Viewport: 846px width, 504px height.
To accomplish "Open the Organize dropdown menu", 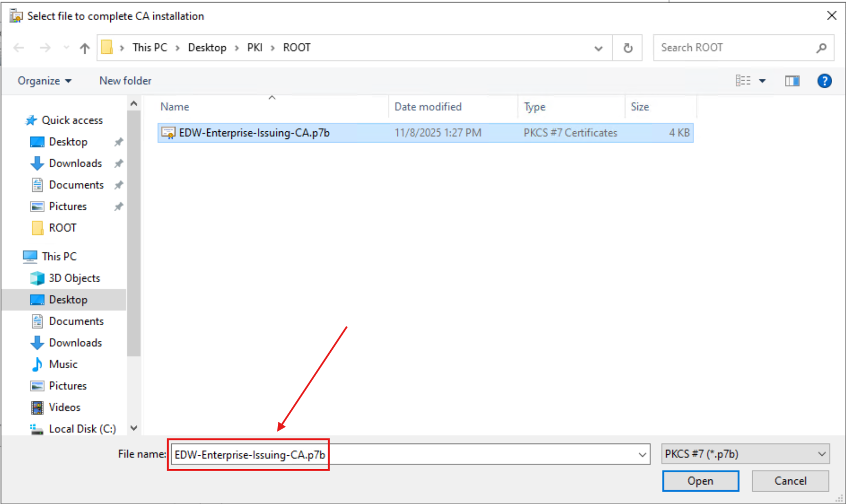I will click(44, 80).
